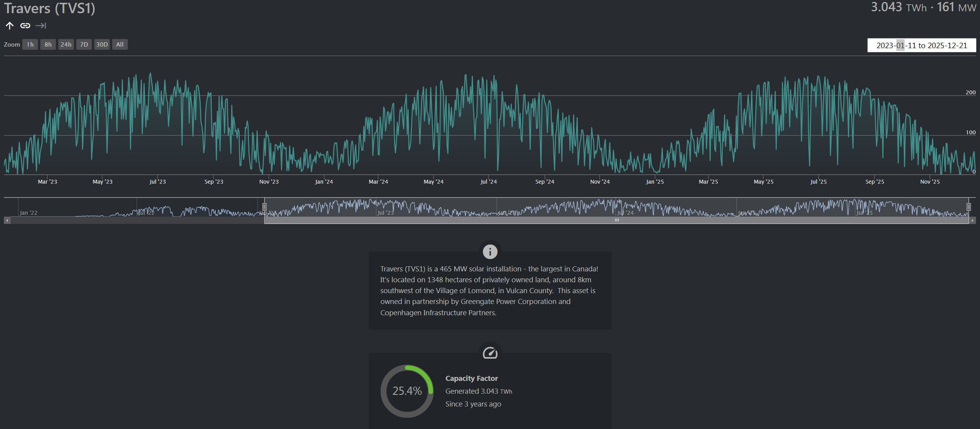Click the Travers (TVS1) title heading
The image size is (980, 429).
tap(50, 8)
